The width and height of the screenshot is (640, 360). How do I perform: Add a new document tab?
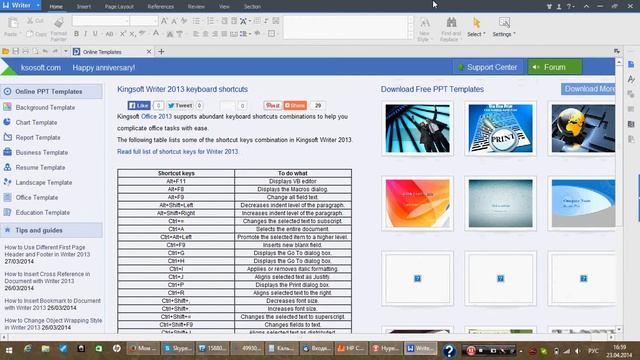click(161, 51)
